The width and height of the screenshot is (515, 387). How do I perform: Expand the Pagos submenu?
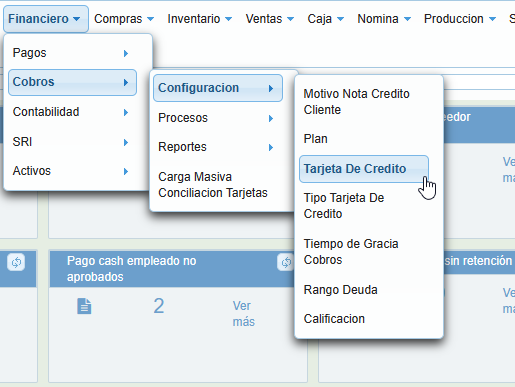(72, 53)
